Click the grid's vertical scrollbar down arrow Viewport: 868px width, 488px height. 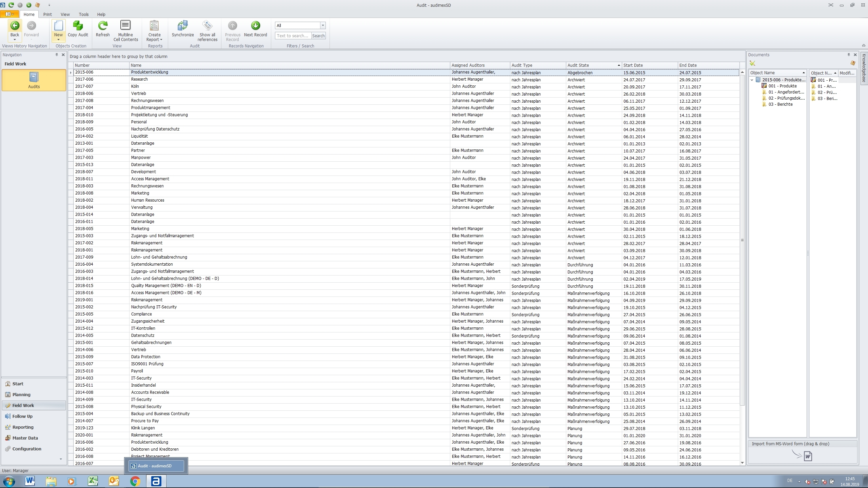point(742,463)
